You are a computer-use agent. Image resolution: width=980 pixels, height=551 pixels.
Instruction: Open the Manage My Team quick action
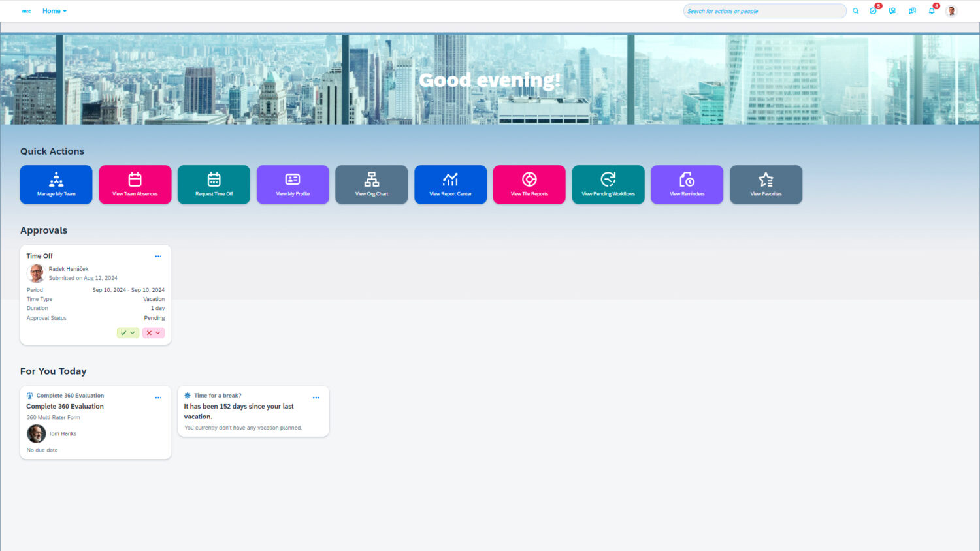56,184
